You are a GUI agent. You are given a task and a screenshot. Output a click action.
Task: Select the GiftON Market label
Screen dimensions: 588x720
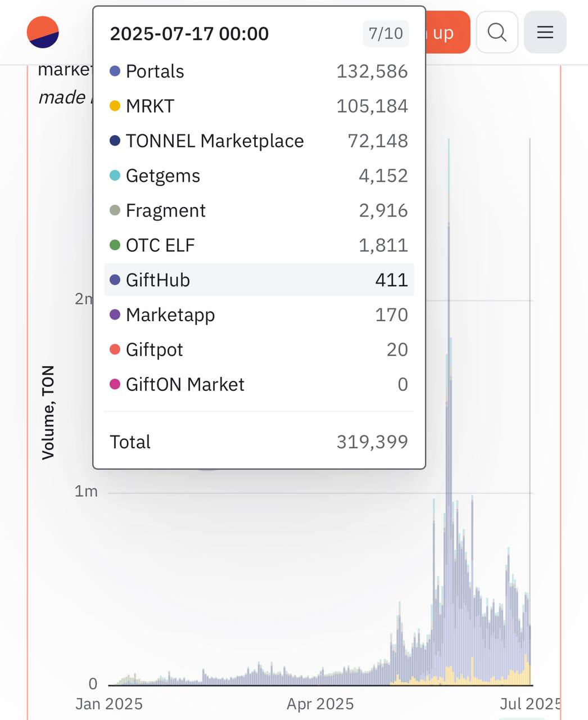click(185, 385)
